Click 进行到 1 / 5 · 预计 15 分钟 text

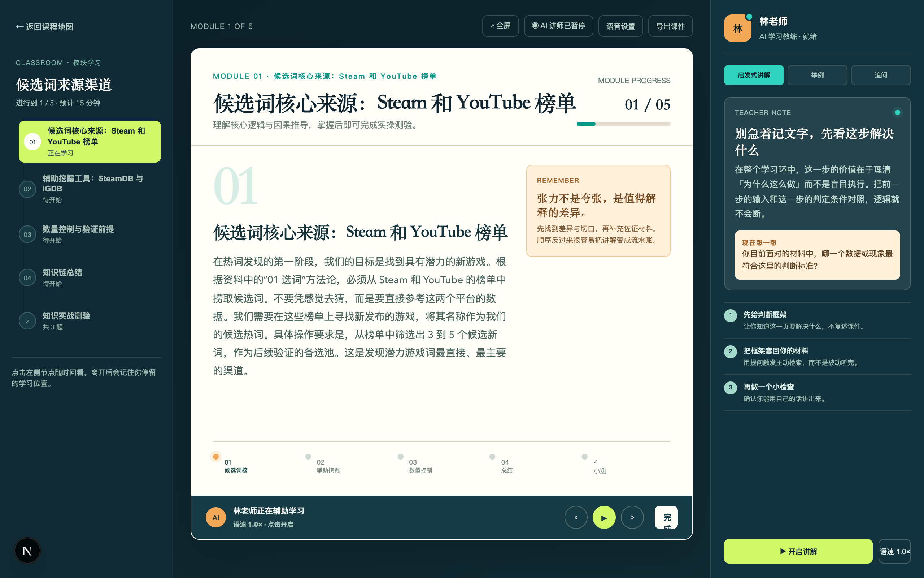[58, 103]
